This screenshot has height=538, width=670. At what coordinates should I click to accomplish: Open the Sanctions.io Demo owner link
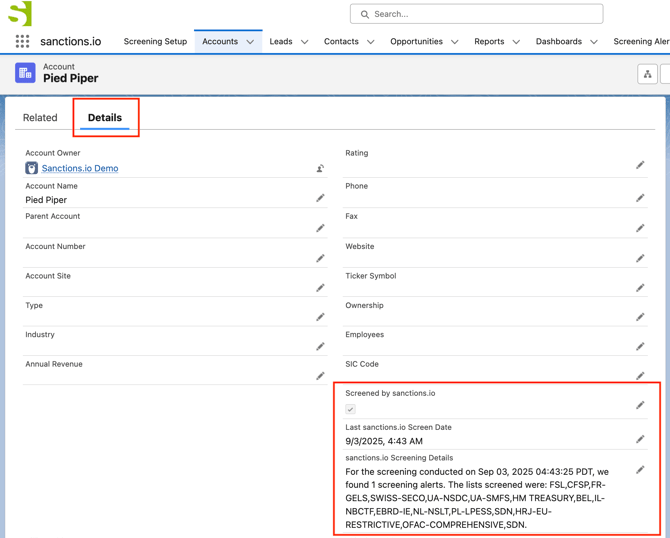click(x=80, y=168)
